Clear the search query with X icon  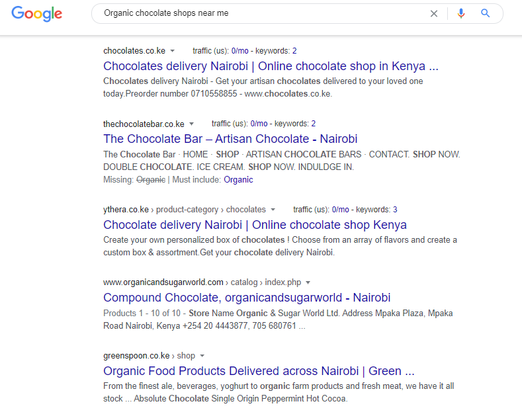[434, 14]
